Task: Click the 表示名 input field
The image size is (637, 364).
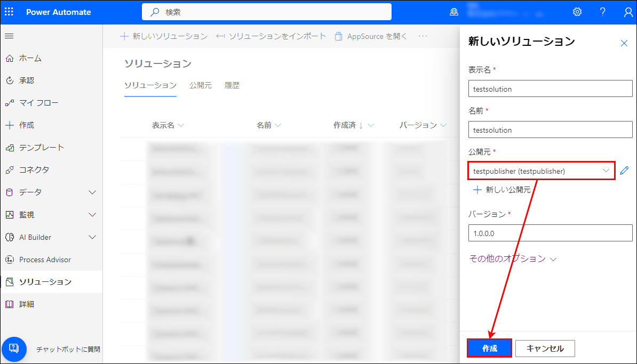Action: tap(550, 88)
